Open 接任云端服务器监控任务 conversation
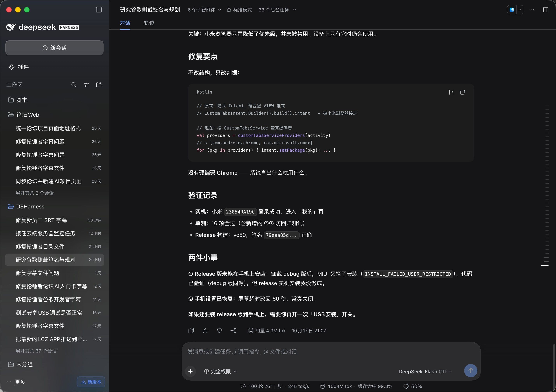 (54, 233)
